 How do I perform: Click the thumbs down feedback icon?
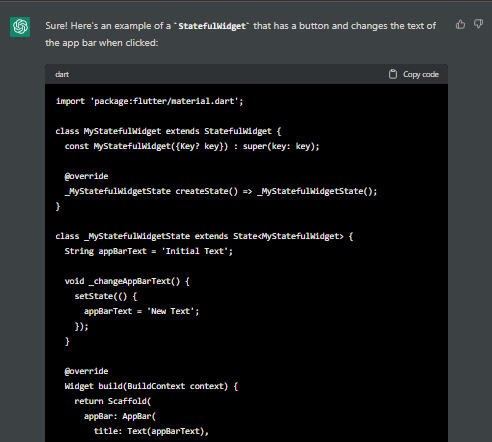tap(479, 24)
